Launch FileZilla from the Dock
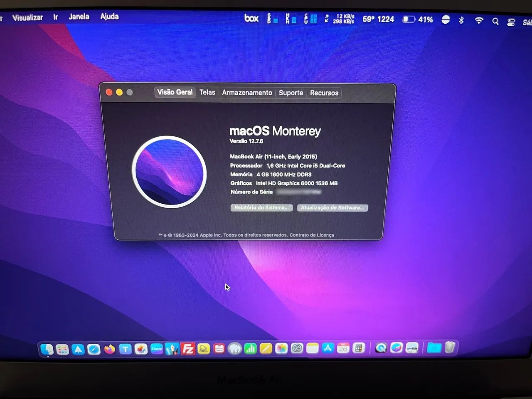Viewport: 532px width, 399px height. coord(188,349)
